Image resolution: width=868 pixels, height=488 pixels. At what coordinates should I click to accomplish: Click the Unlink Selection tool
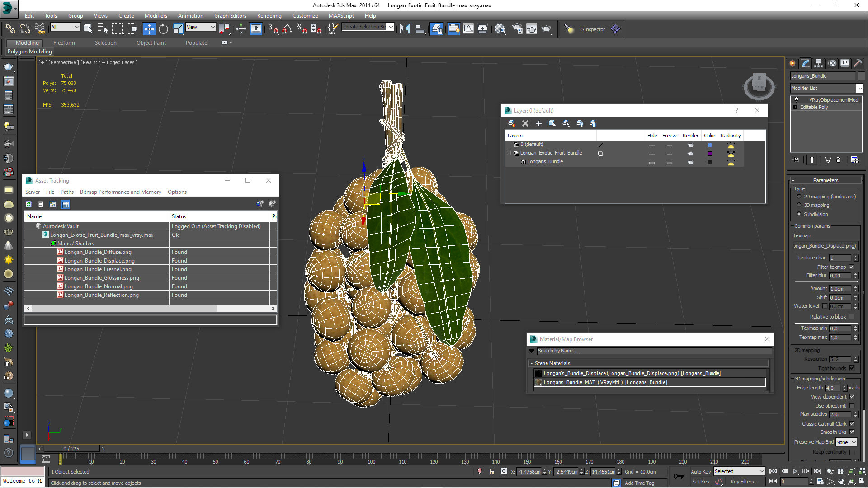[x=25, y=29]
